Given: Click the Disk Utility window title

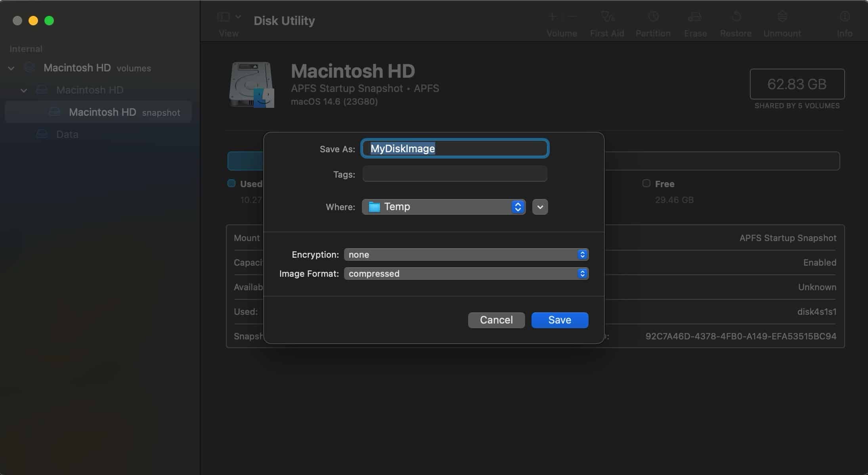Looking at the screenshot, I should coord(284,21).
